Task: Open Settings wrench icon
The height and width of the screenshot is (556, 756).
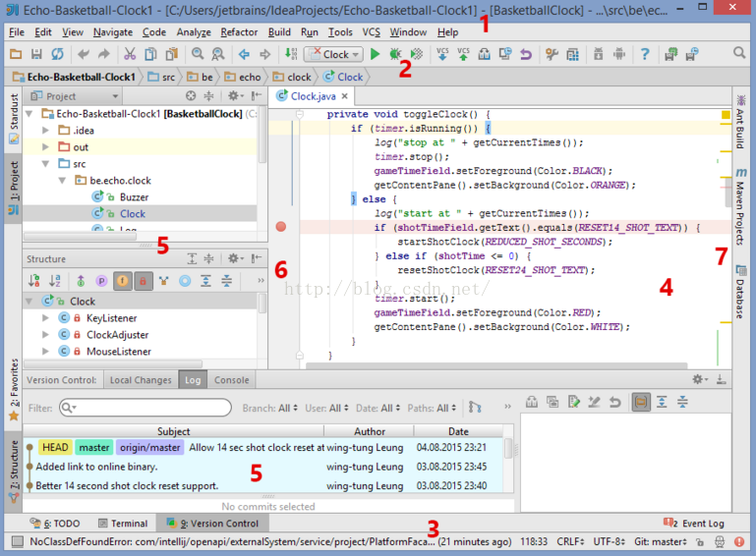Action: (552, 54)
